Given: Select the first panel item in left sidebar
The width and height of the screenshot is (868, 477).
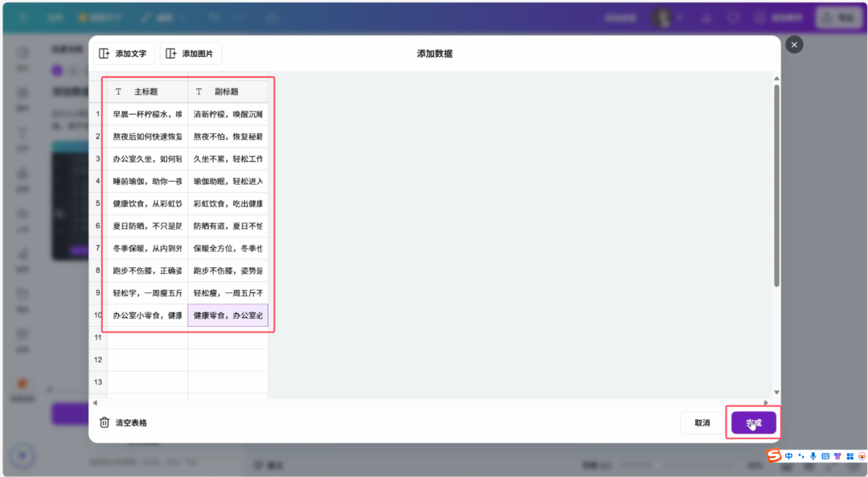Looking at the screenshot, I should (21, 56).
